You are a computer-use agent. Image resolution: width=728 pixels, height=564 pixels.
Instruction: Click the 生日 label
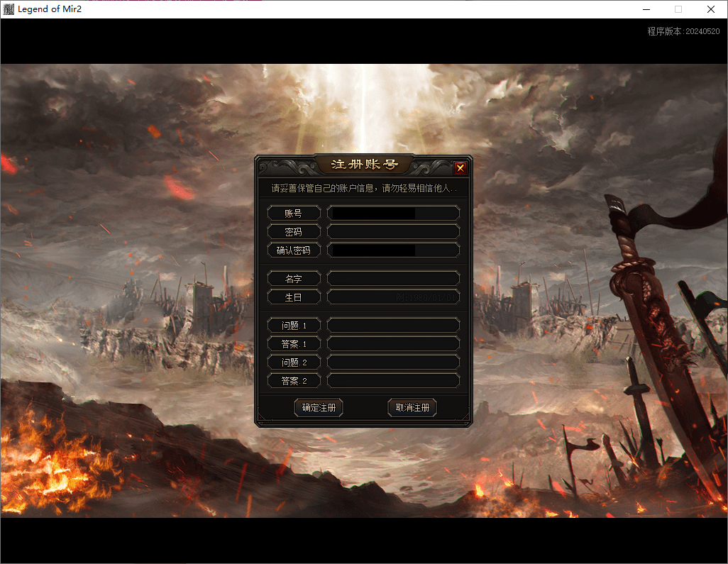[x=294, y=297]
